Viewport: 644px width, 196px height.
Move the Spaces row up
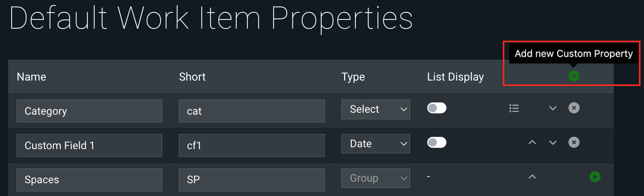(532, 177)
